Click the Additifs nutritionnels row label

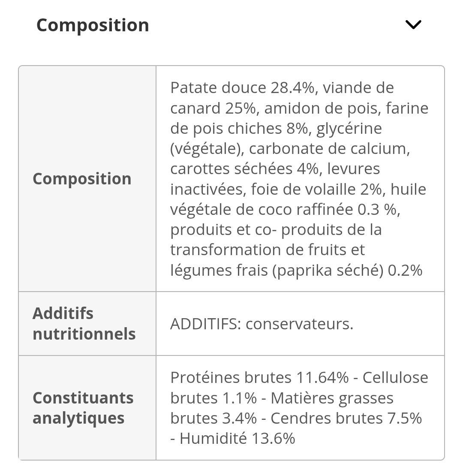pos(84,324)
